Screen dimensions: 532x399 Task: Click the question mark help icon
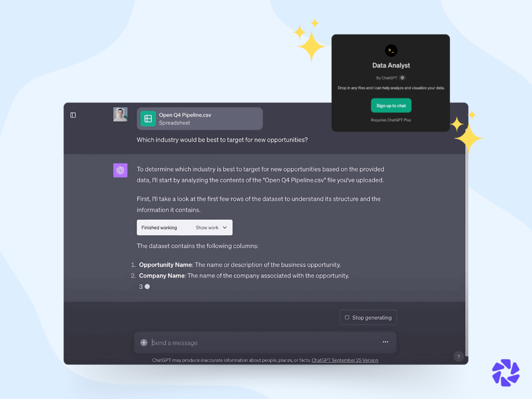tap(458, 356)
